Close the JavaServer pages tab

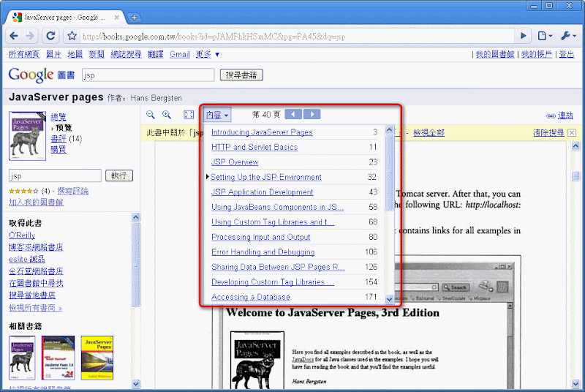(x=117, y=17)
